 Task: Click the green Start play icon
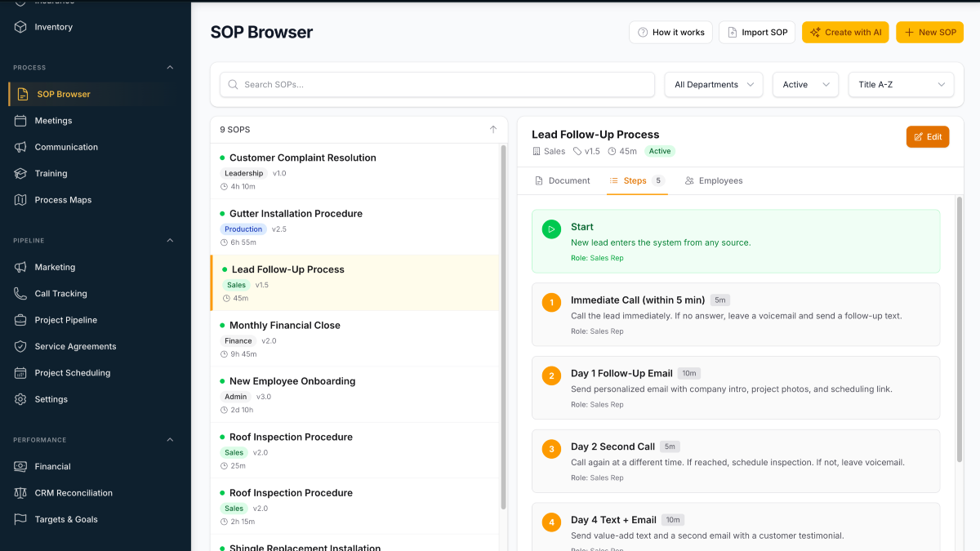550,229
